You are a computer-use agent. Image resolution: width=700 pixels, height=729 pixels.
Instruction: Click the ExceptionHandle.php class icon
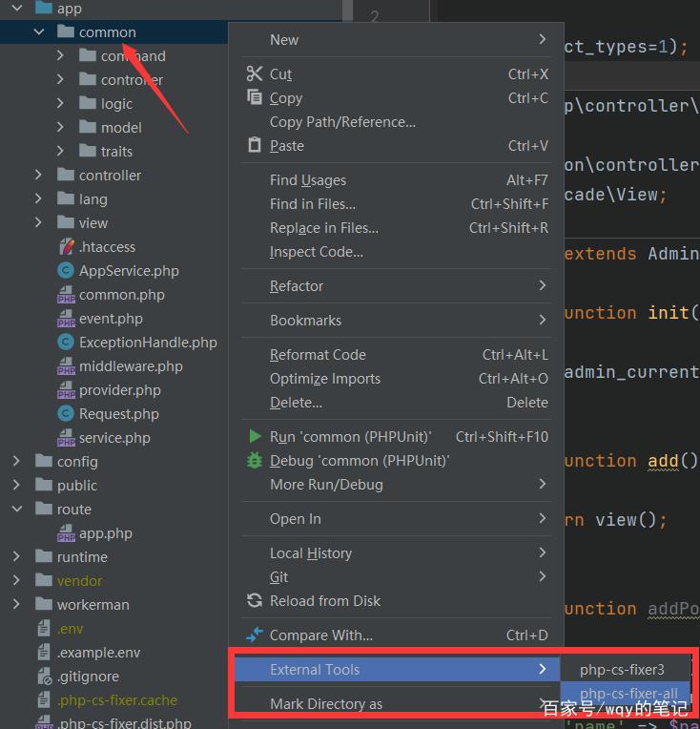[x=66, y=343]
